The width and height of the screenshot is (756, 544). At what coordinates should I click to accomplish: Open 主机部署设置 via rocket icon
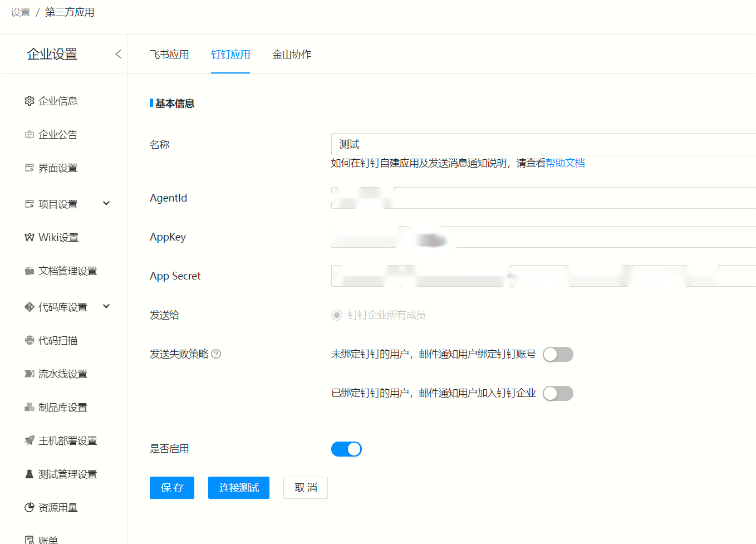(x=29, y=440)
